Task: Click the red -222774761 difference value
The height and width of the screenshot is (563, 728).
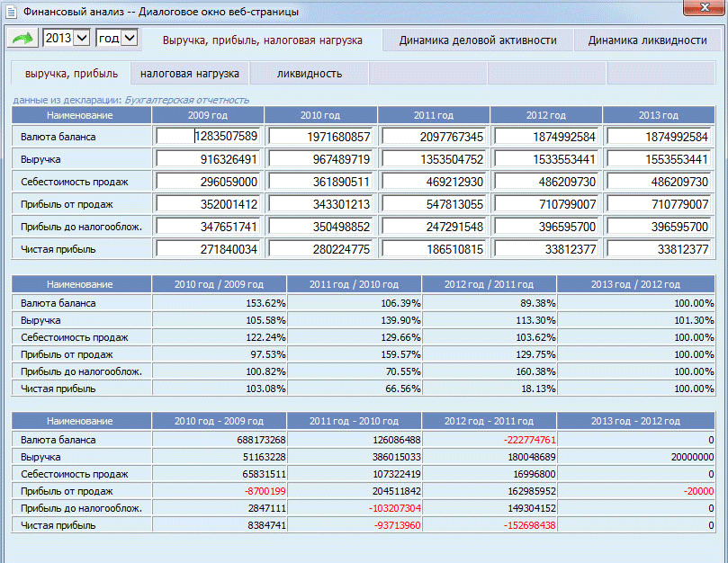Action: tap(530, 440)
